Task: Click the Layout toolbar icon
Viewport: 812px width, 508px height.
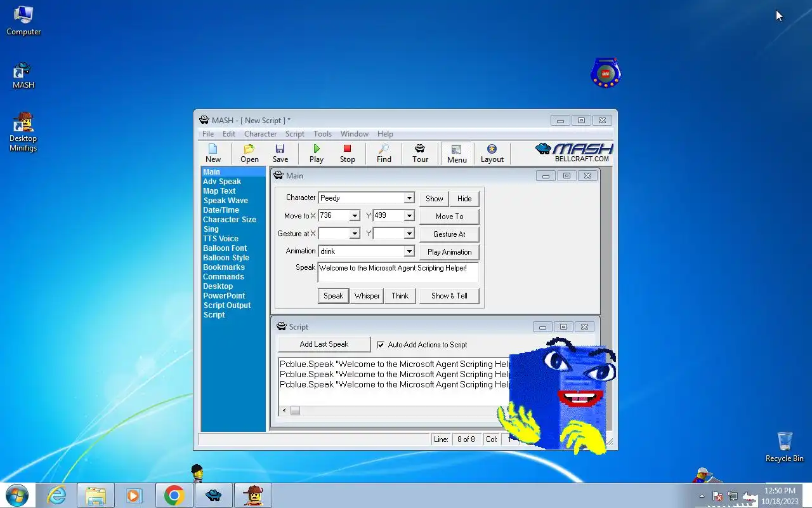Action: coord(492,153)
